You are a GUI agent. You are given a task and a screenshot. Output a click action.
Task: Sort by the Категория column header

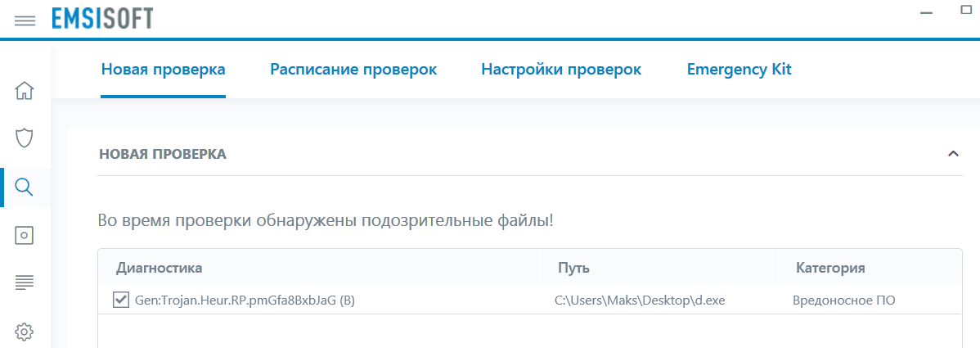[x=830, y=268]
